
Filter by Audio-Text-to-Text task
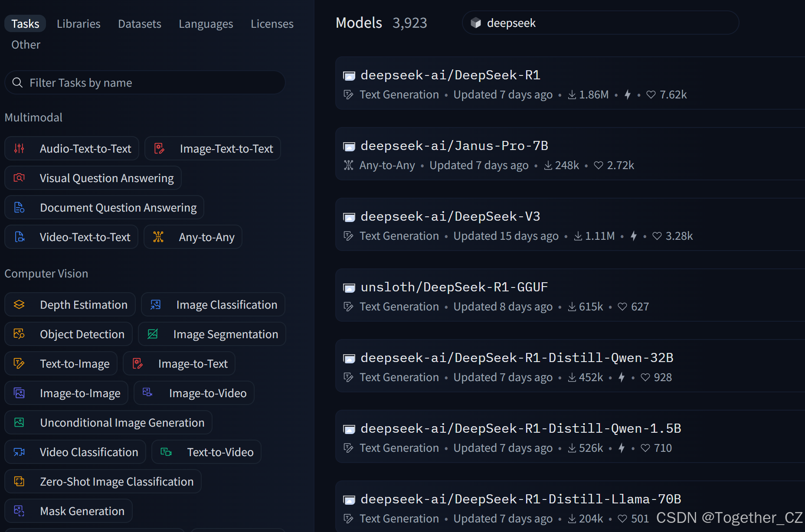(x=72, y=149)
